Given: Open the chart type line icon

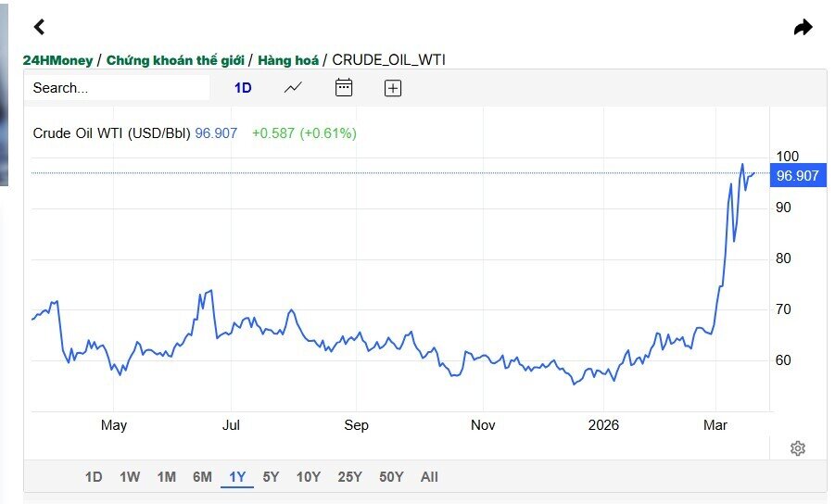Looking at the screenshot, I should coord(293,87).
